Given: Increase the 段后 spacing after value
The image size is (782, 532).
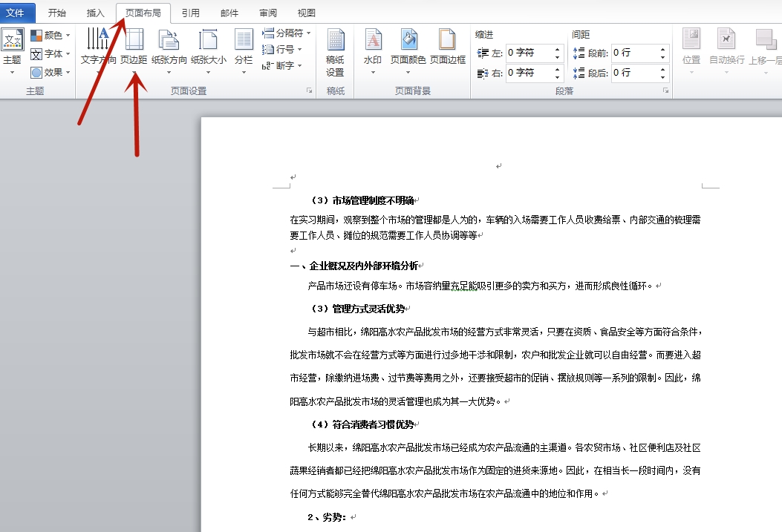Looking at the screenshot, I should coord(662,69).
